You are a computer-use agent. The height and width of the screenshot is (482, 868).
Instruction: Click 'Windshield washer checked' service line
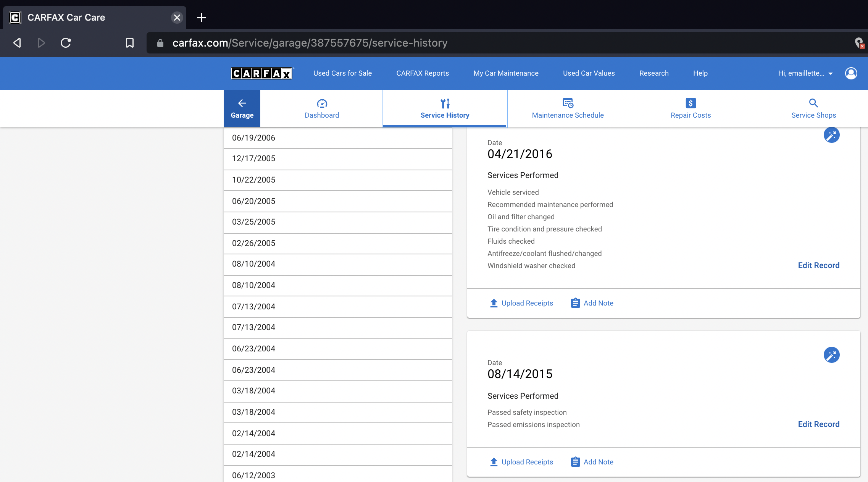tap(531, 265)
